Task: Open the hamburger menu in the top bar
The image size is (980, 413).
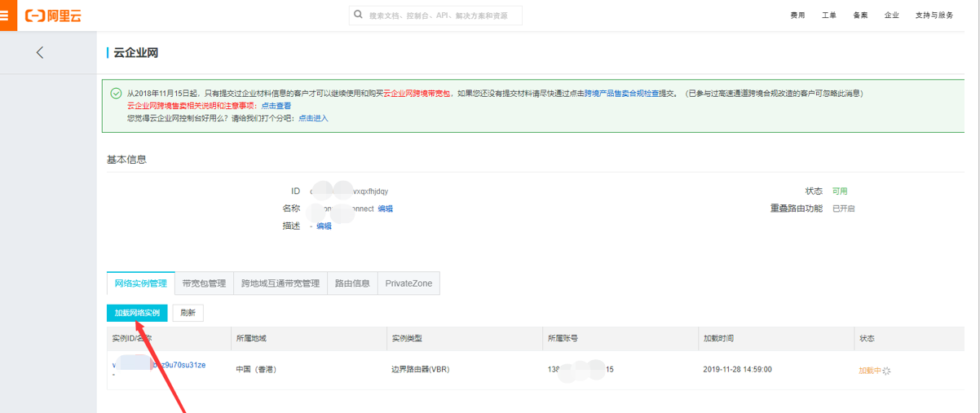Action: point(4,15)
